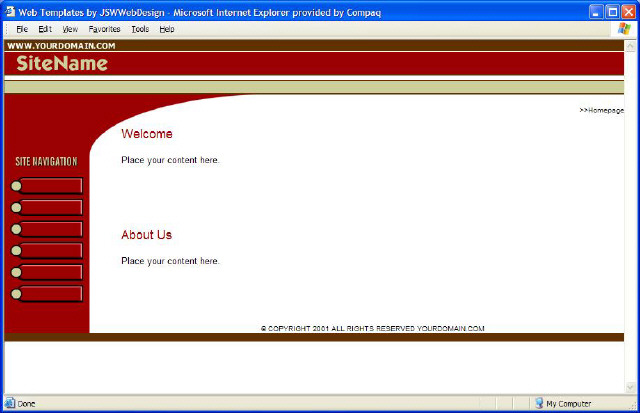Click the scrollbar down arrow

[x=629, y=388]
